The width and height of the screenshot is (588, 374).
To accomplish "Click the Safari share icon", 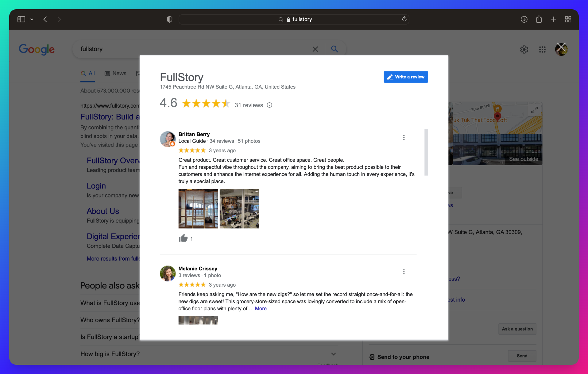I will [539, 19].
